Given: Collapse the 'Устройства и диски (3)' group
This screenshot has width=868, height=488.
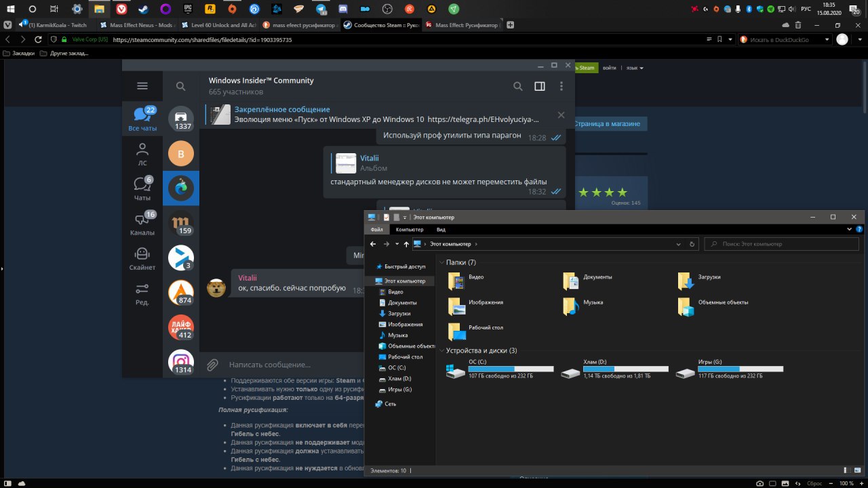Looking at the screenshot, I should (x=441, y=350).
